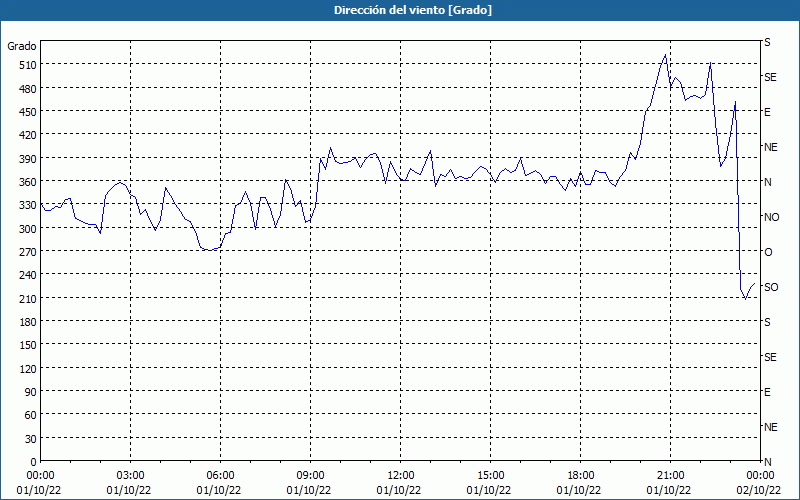Image resolution: width=800 pixels, height=500 pixels.
Task: Click the "E" compass label level with 90
Action: 767,392
